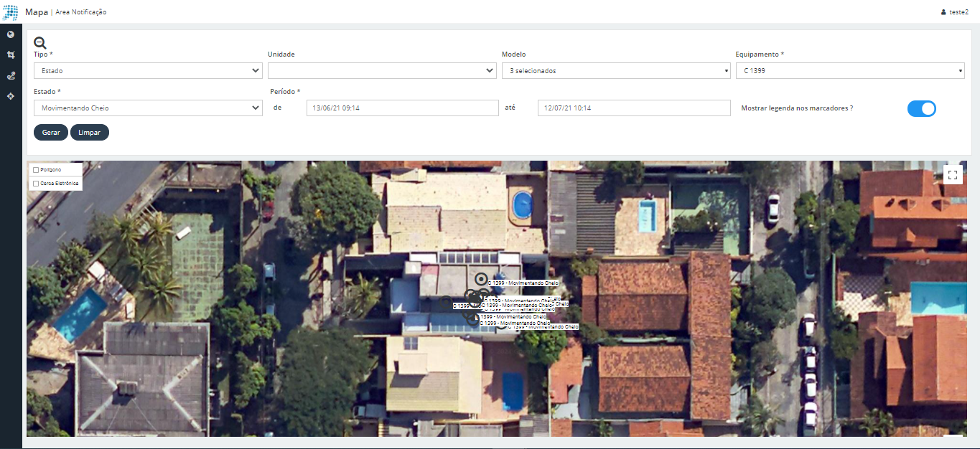The height and width of the screenshot is (449, 980).
Task: Turn off the marker legend switch
Action: click(x=922, y=108)
